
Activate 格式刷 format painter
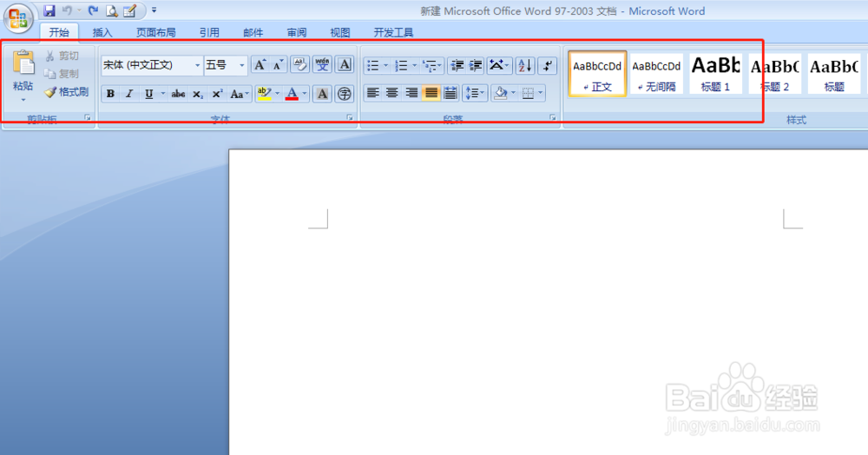point(67,92)
